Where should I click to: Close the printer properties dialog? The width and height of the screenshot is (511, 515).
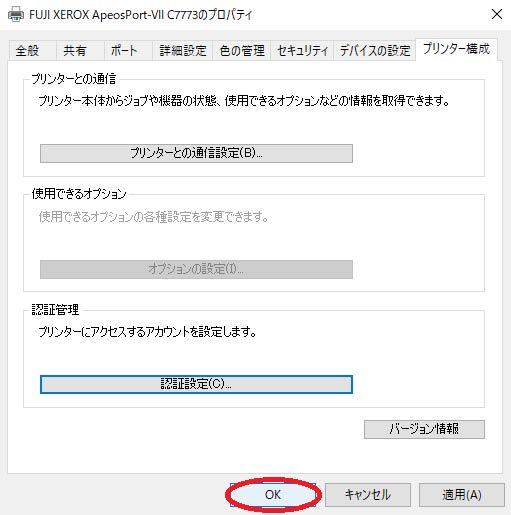click(x=497, y=14)
